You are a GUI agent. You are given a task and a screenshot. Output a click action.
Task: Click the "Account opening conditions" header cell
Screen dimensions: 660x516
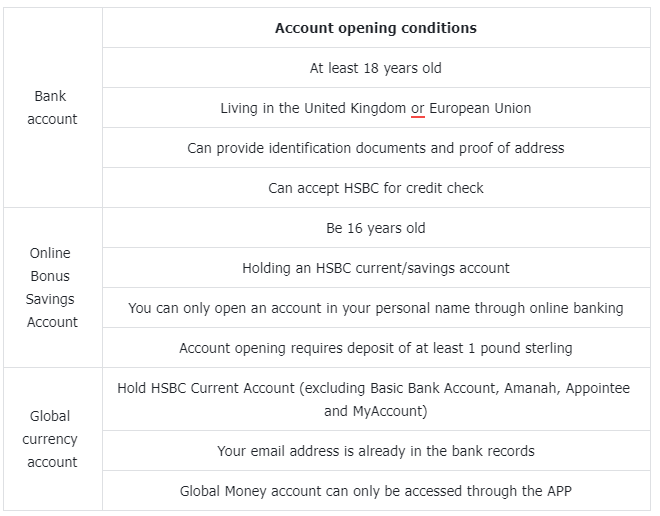click(x=375, y=28)
